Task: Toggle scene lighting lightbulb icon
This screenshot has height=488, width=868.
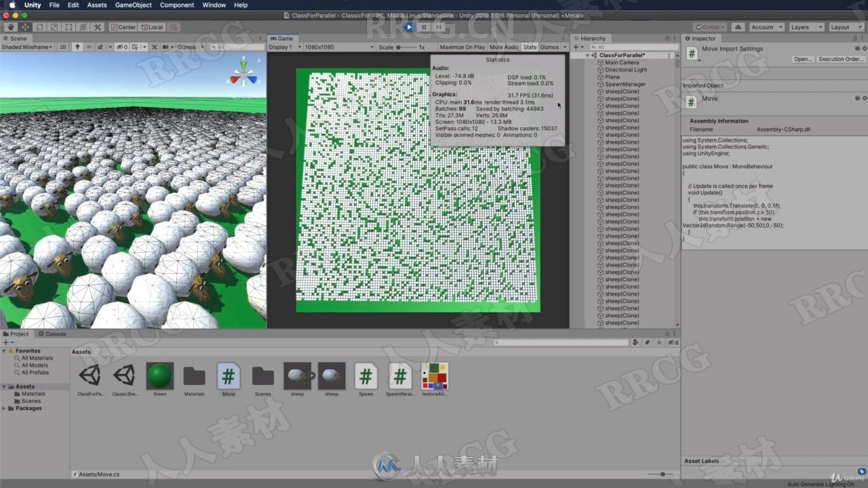Action: 77,47
